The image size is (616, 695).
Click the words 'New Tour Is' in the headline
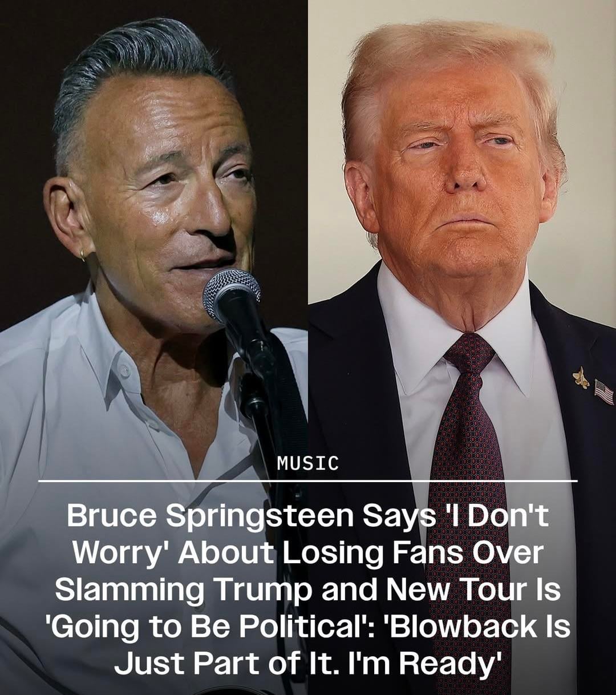473,590
